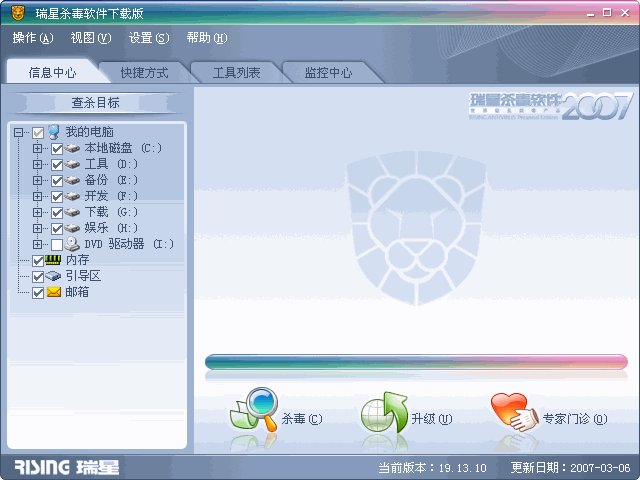Click the drive icon for 下载 (G:)

(72, 212)
